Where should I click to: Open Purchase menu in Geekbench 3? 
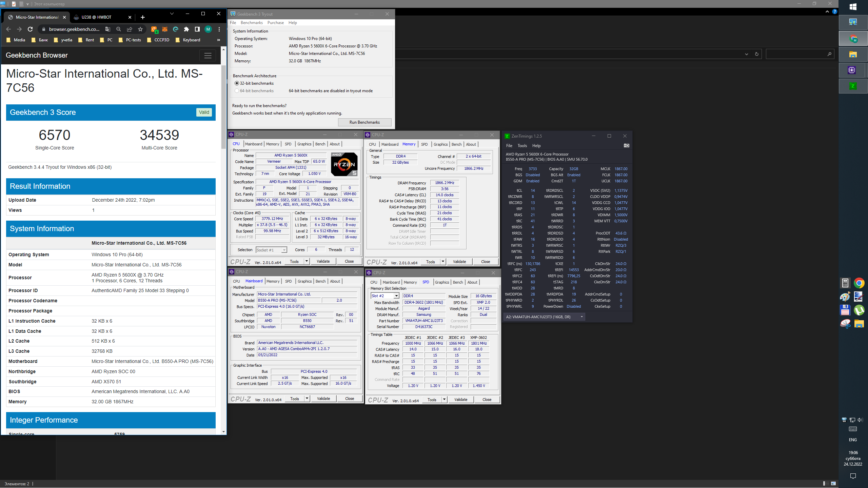(x=276, y=23)
